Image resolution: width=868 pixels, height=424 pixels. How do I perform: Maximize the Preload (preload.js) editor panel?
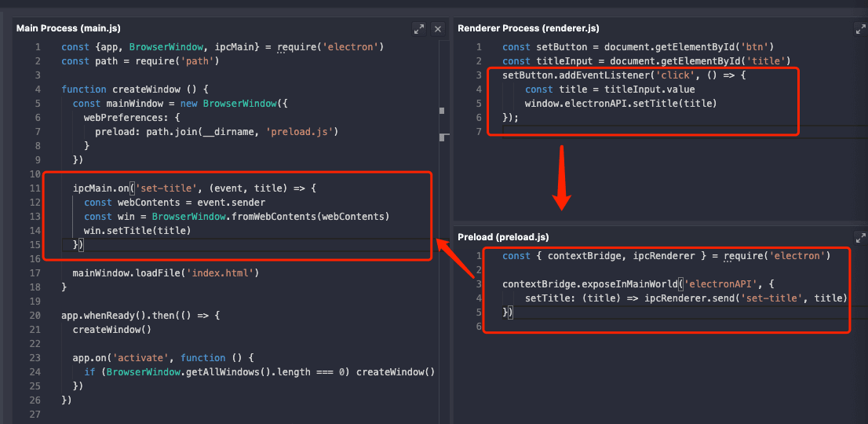click(x=860, y=237)
